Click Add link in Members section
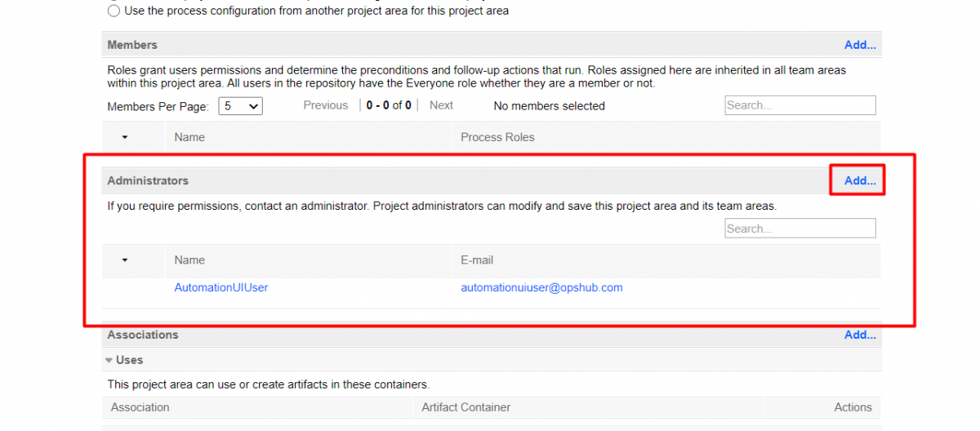The width and height of the screenshot is (980, 431). click(860, 45)
